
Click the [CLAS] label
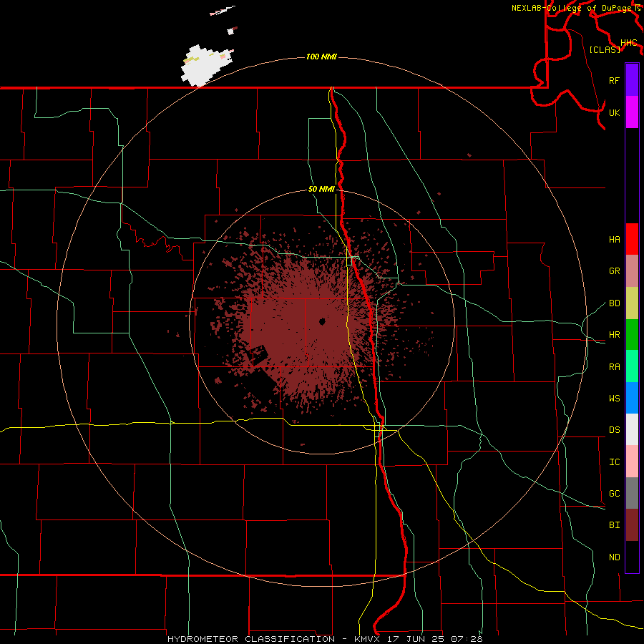click(x=605, y=50)
